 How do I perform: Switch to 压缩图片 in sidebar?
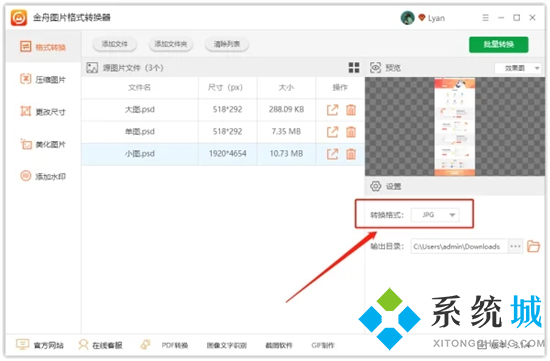tap(43, 80)
